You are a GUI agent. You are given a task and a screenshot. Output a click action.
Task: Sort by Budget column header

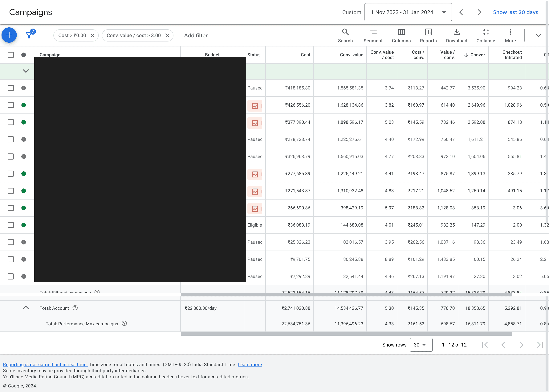[212, 55]
